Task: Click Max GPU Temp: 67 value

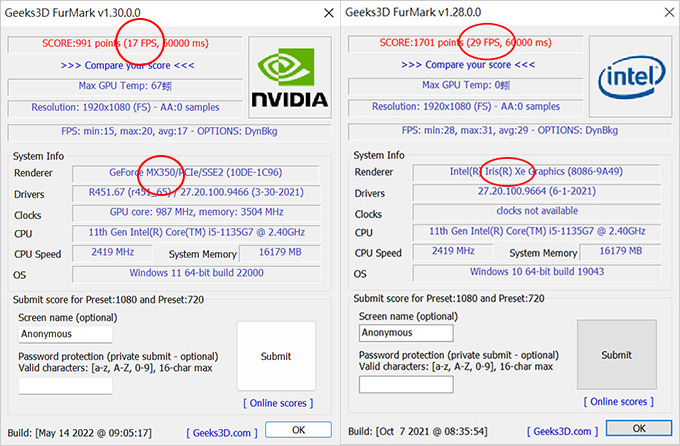Action: [x=125, y=86]
